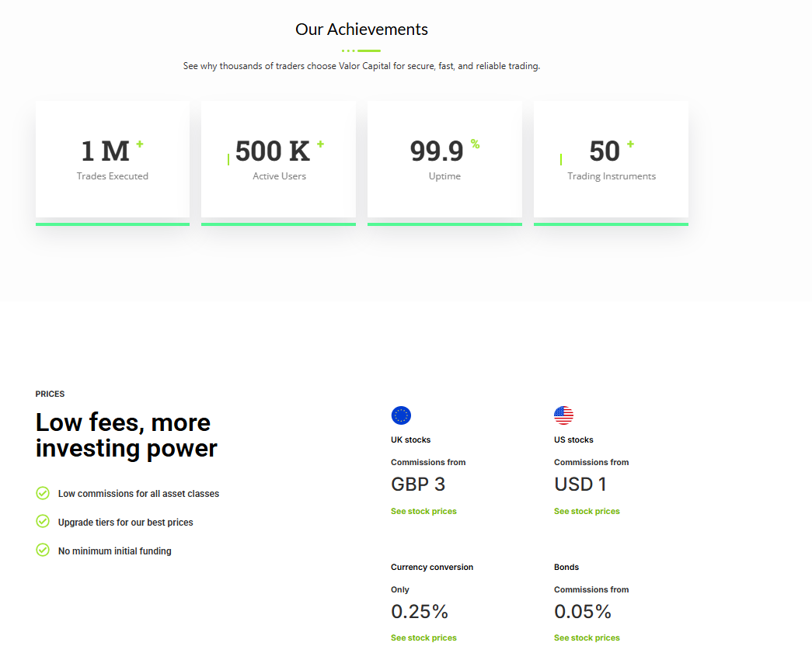Click the GBP 3 commission price
The height and width of the screenshot is (667, 812).
[418, 485]
